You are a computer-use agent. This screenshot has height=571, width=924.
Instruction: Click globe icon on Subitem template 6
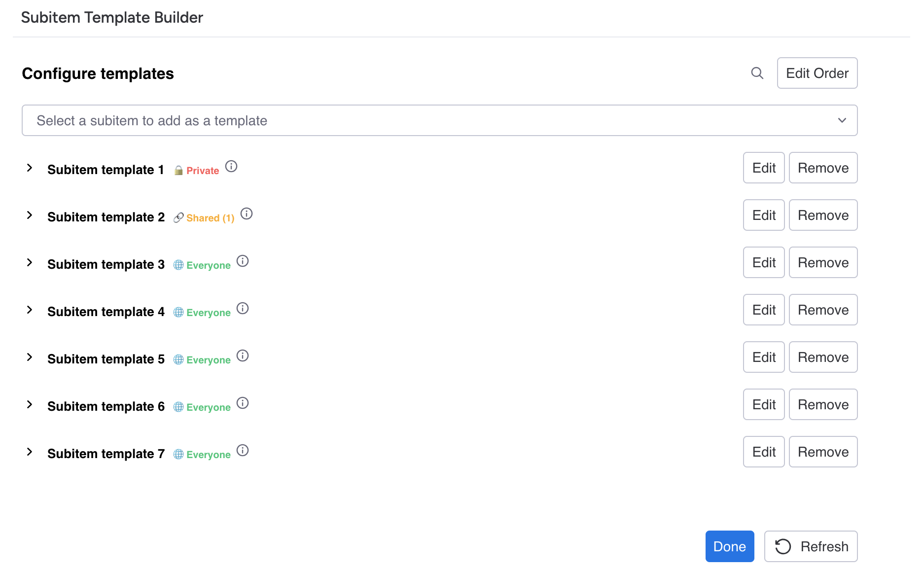178,407
